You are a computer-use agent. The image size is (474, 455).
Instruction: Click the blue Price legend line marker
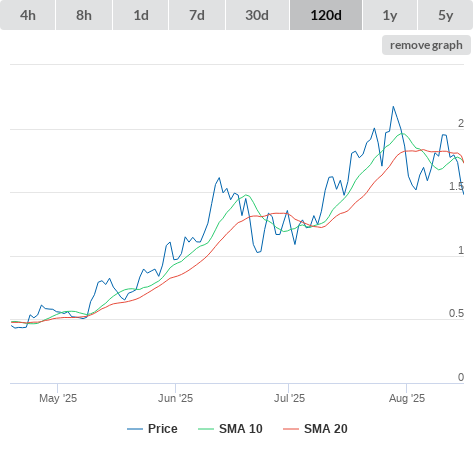coord(135,429)
